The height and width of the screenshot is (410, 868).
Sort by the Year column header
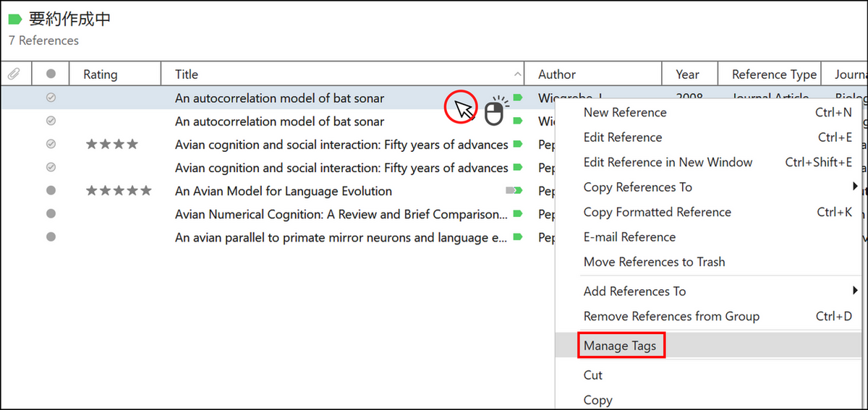[687, 74]
